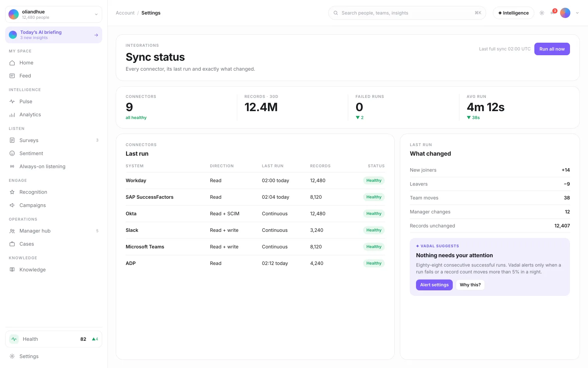
Task: Click the search magnifier icon
Action: coord(336,13)
